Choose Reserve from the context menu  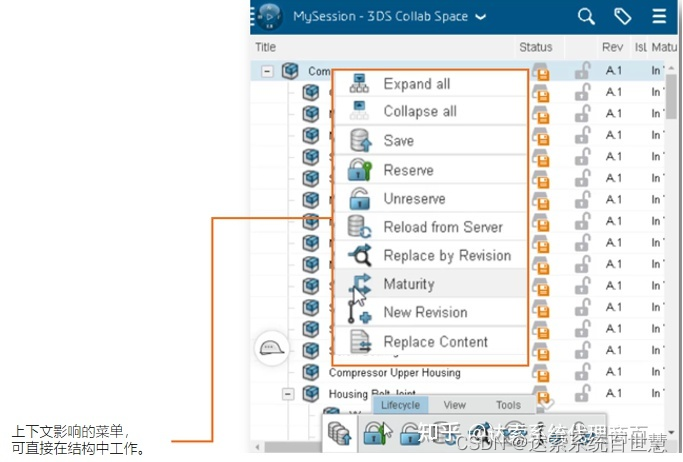click(x=430, y=170)
